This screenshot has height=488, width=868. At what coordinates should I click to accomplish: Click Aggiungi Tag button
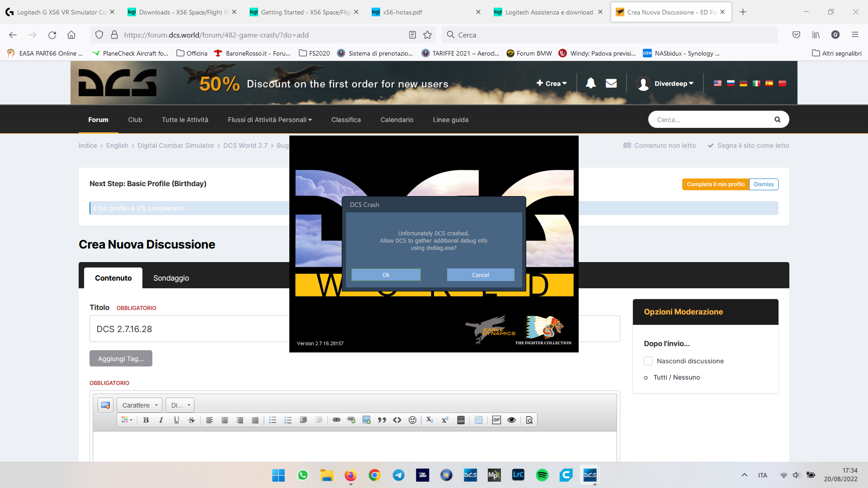click(121, 359)
